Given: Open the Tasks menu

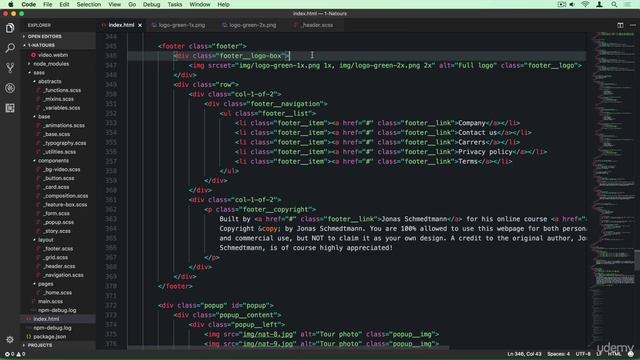Looking at the screenshot, I should 175,4.
